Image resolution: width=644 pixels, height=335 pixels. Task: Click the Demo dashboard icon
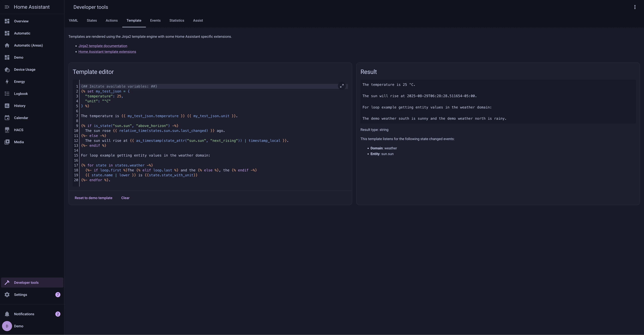(7, 58)
